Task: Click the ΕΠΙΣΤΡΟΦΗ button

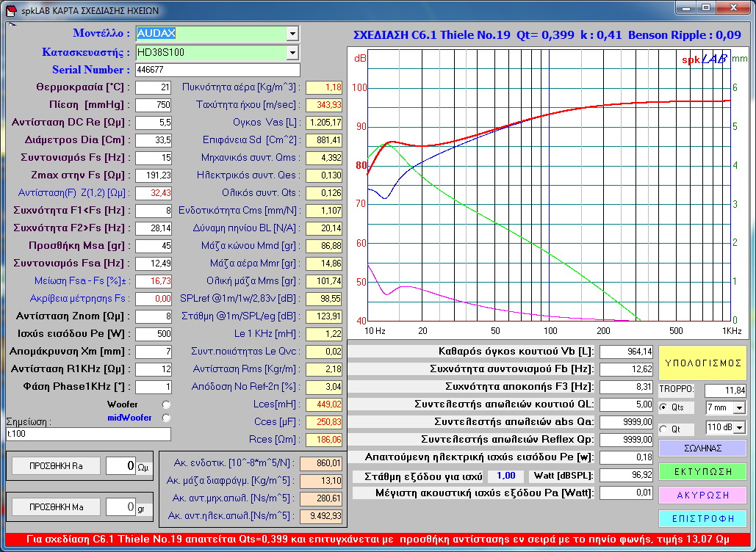Action: click(702, 519)
